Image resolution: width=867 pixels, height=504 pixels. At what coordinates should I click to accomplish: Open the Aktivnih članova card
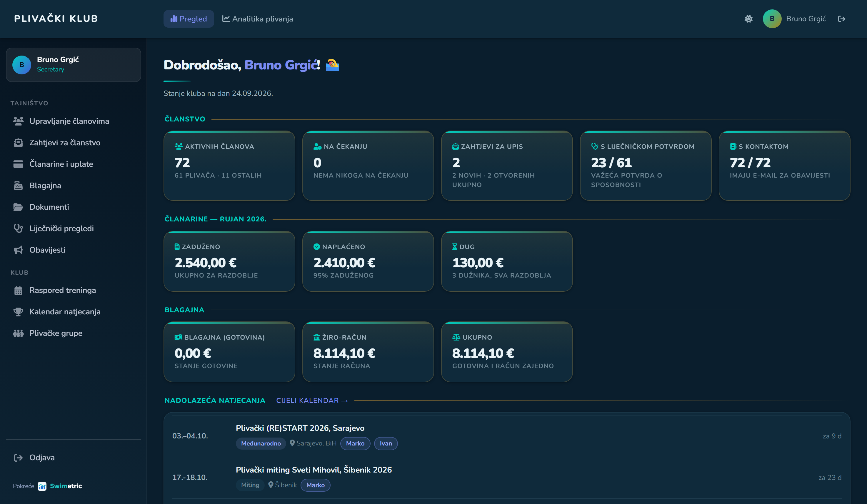click(x=229, y=166)
